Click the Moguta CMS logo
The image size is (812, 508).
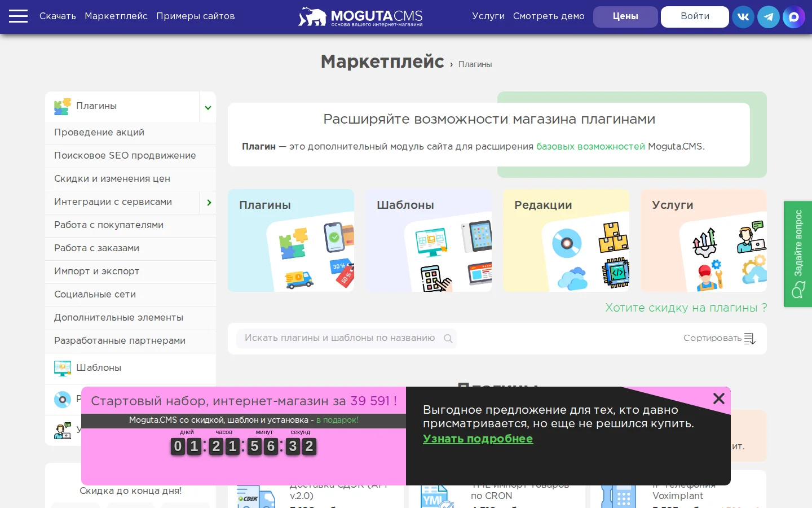(361, 17)
